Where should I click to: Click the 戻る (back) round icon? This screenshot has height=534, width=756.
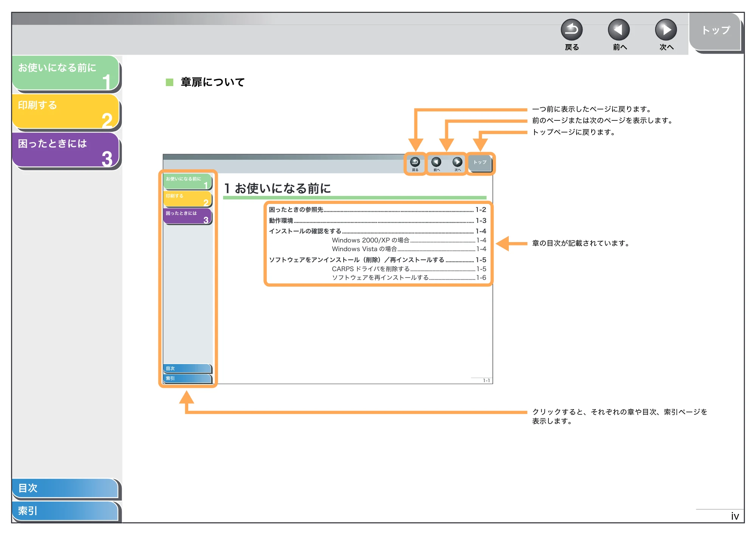coord(572,30)
